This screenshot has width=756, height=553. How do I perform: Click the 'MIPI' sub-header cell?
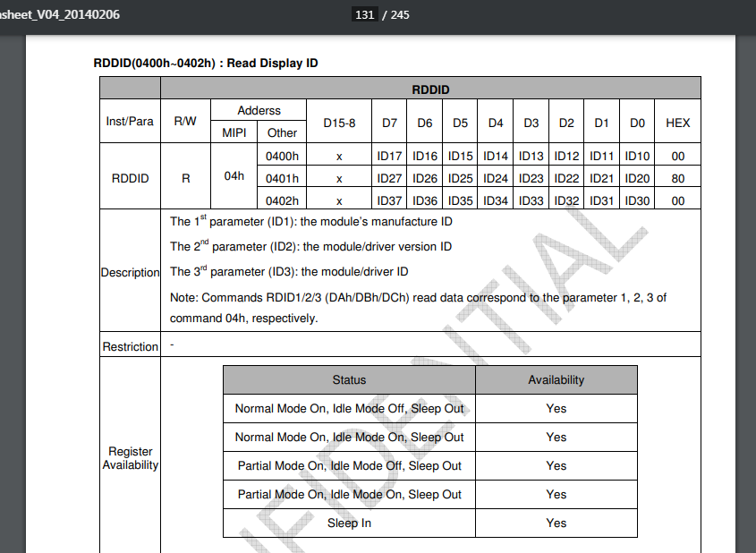pos(234,132)
